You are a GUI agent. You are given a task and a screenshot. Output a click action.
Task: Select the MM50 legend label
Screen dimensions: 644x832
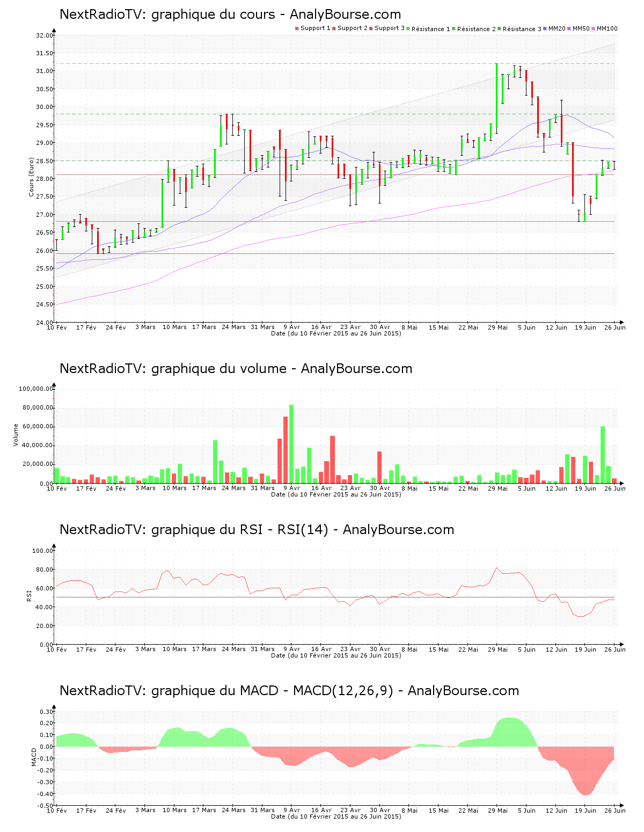(x=581, y=28)
